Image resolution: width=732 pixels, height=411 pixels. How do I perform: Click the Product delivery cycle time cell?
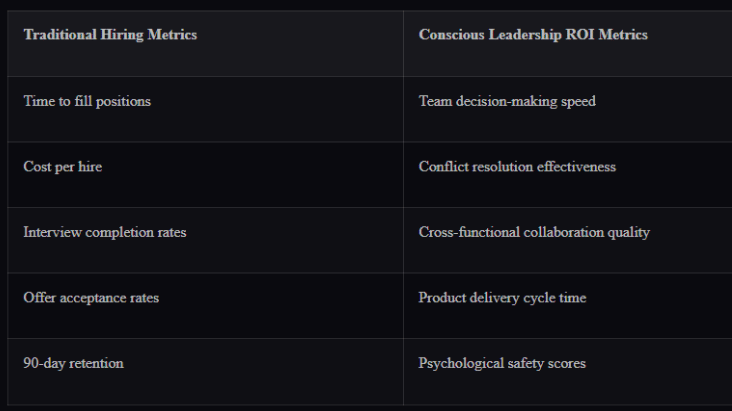point(502,298)
